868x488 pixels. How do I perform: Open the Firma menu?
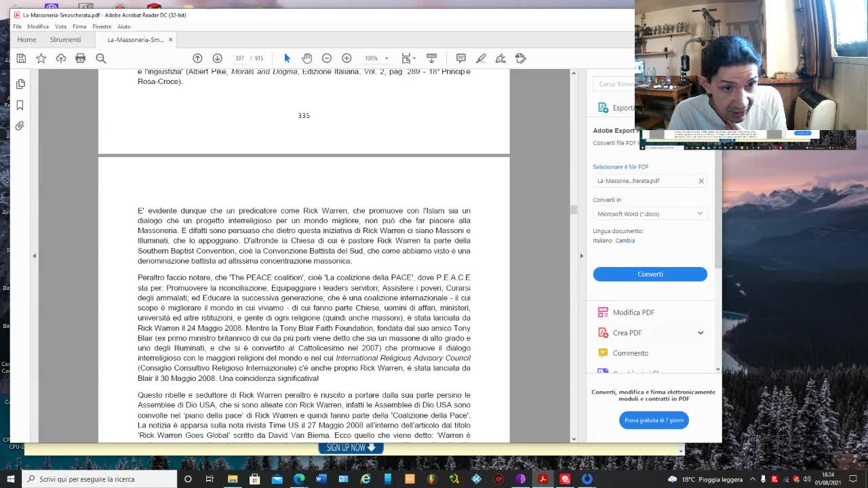79,26
